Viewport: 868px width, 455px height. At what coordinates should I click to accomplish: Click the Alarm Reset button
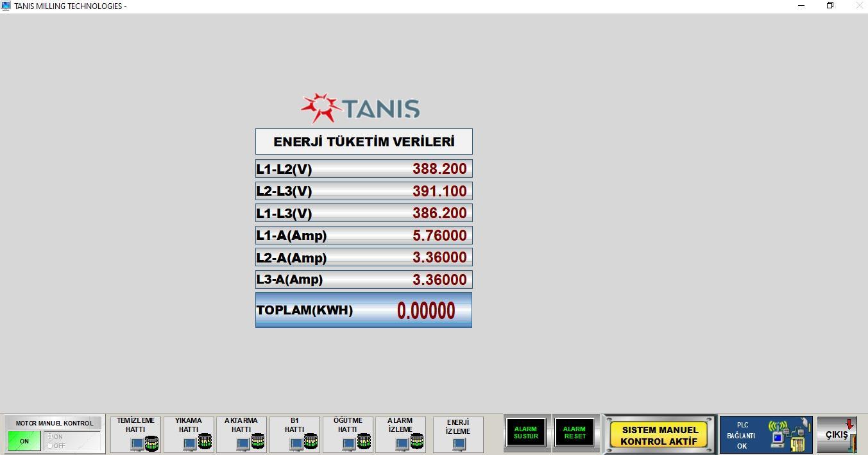coord(575,433)
